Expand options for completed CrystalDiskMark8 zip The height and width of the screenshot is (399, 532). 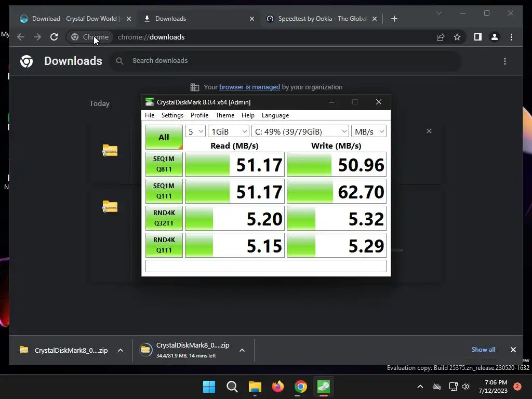121,350
